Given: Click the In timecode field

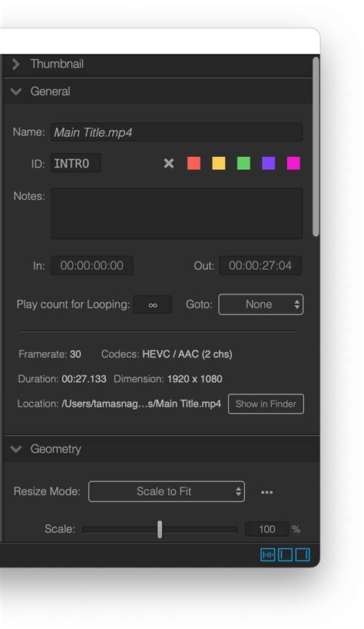Looking at the screenshot, I should pos(92,265).
